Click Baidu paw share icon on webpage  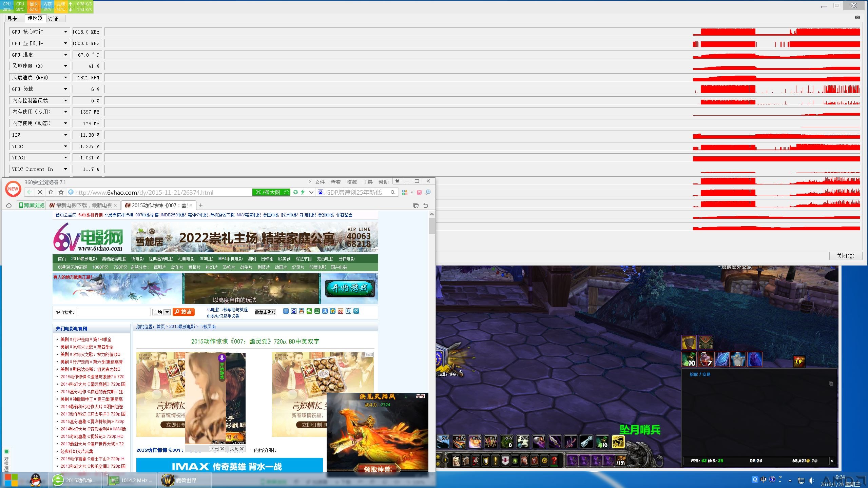pos(294,311)
